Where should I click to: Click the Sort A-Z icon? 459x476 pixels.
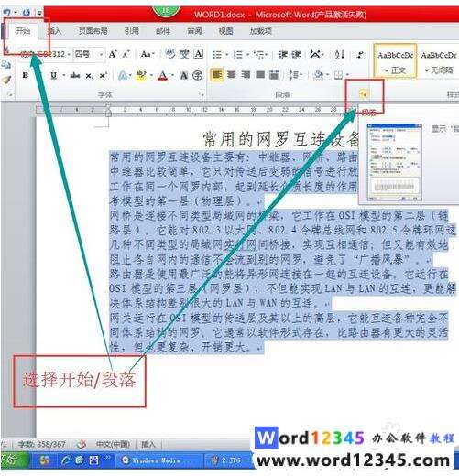tap(339, 55)
